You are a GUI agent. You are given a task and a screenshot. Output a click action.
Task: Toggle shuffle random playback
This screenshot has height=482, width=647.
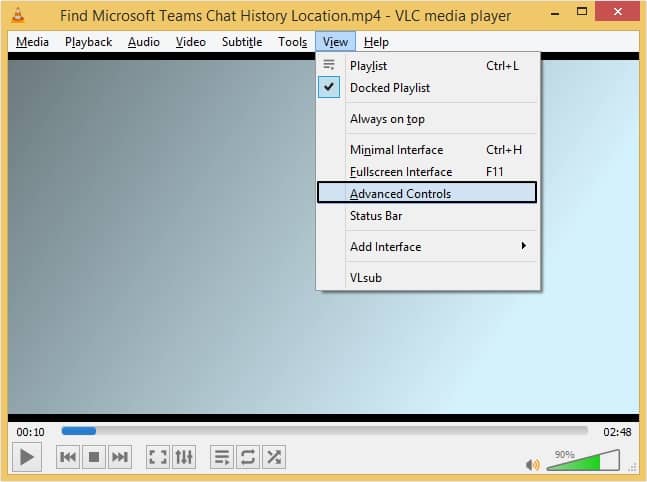pos(274,457)
